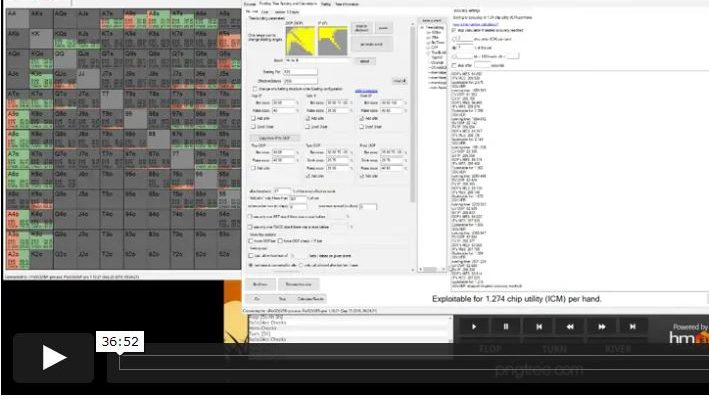Click the hand replayer play icon
Screen dimensions: 709x399
[473, 327]
